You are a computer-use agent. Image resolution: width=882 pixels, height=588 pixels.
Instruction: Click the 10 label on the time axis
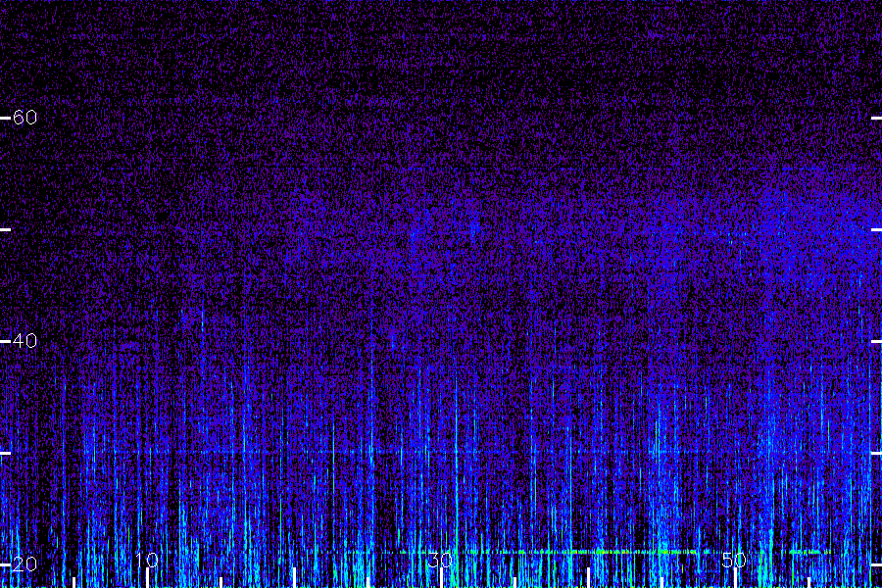(147, 560)
